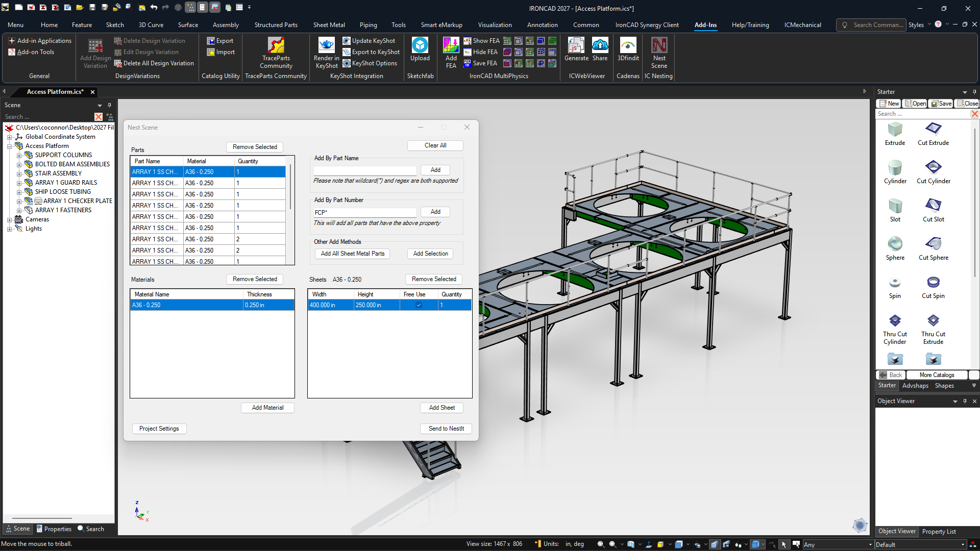Image resolution: width=980 pixels, height=551 pixels.
Task: Expand the BOLTED BEAM ASSEMBLIES node
Action: click(19, 164)
